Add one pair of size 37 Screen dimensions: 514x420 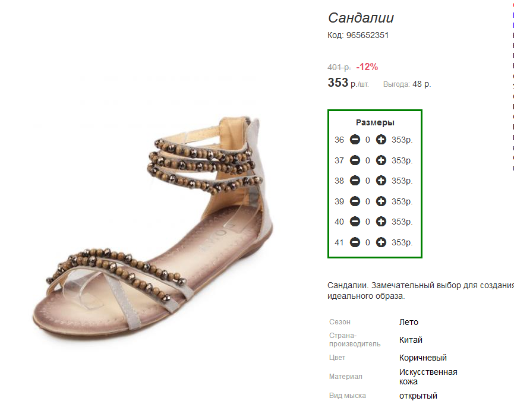(x=381, y=160)
